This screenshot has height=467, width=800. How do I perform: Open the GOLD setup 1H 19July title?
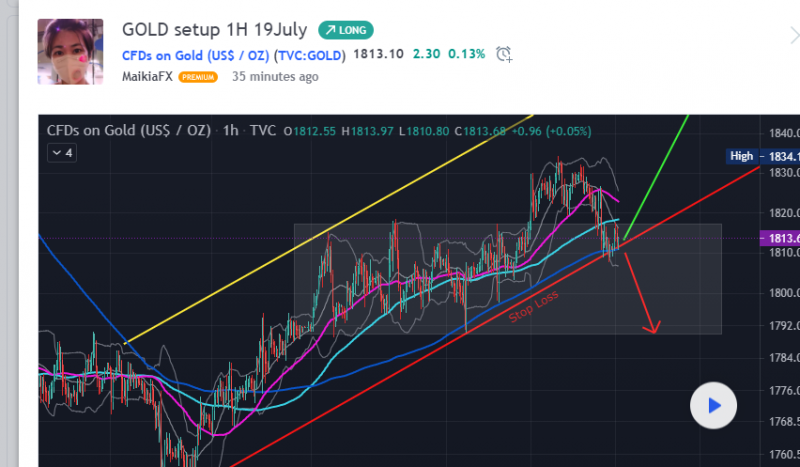point(214,30)
